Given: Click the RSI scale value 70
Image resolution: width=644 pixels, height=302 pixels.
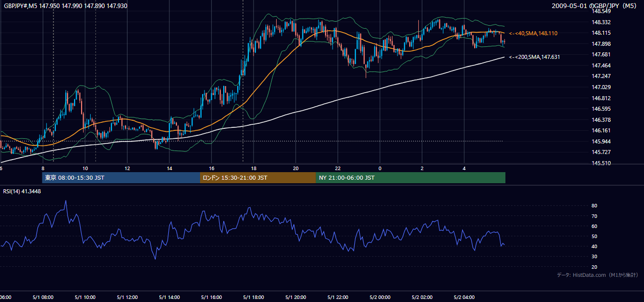Looking at the screenshot, I should pos(595,216).
